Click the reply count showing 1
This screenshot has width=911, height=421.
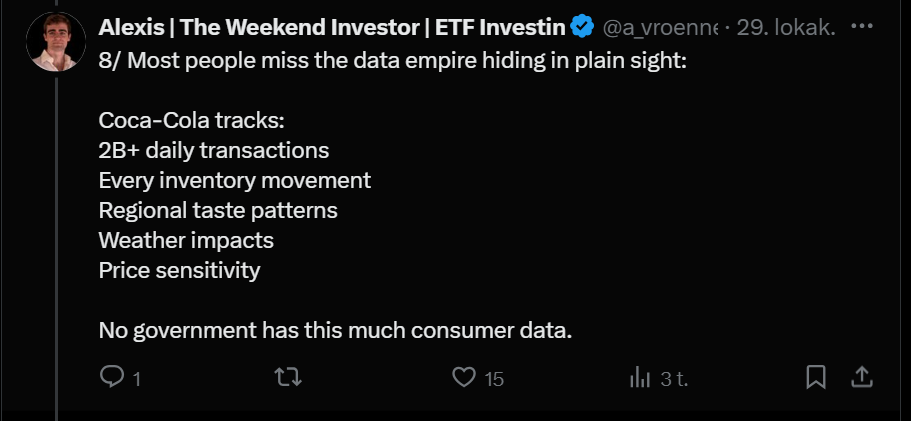coord(136,379)
